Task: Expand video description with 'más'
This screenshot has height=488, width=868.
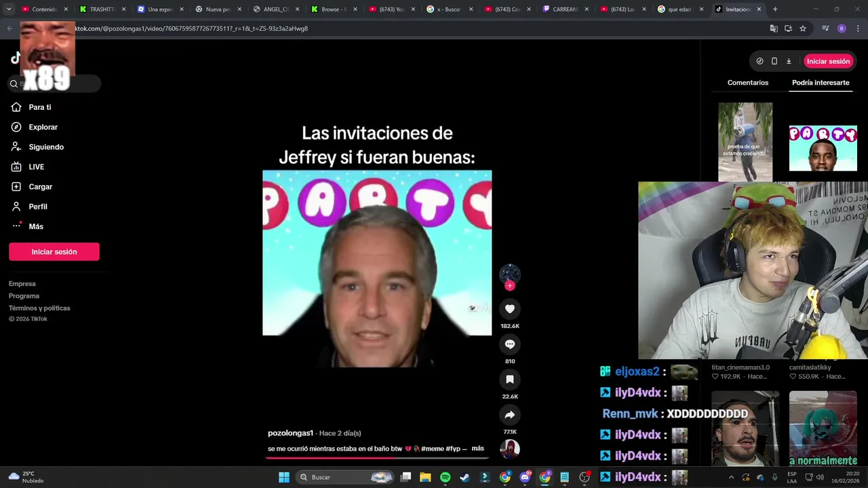Action: click(x=477, y=449)
